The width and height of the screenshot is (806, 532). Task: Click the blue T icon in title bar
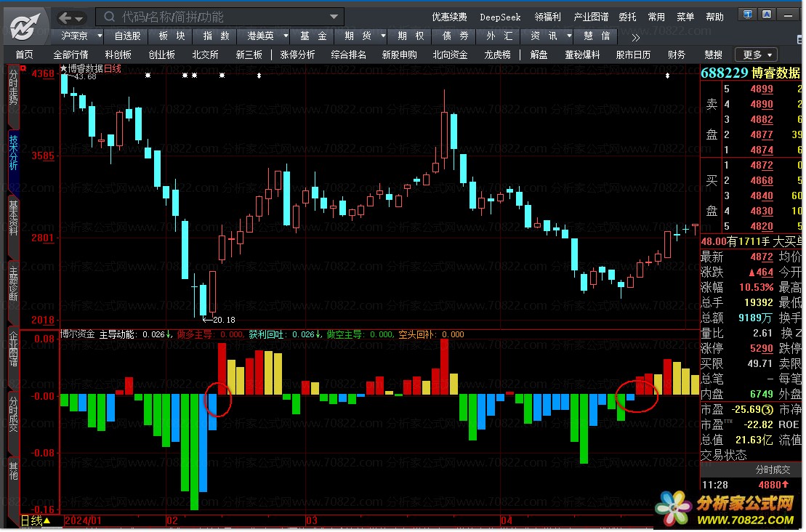point(747,15)
